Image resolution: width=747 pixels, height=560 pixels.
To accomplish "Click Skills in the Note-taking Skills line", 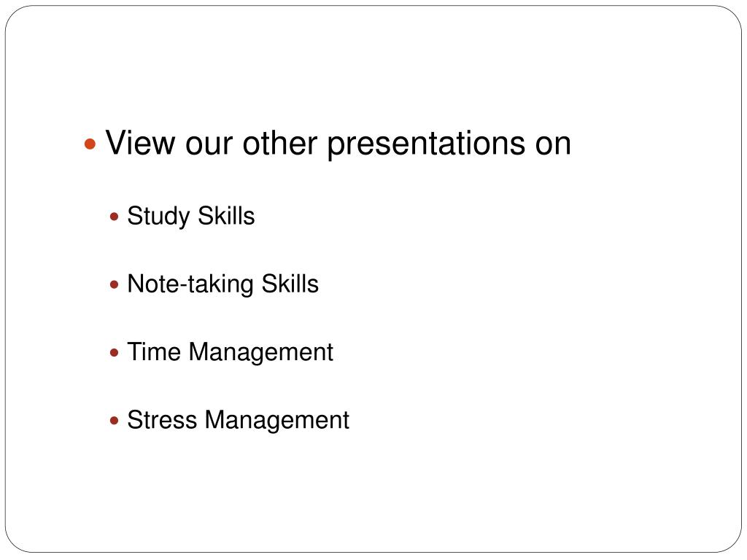I will point(290,284).
